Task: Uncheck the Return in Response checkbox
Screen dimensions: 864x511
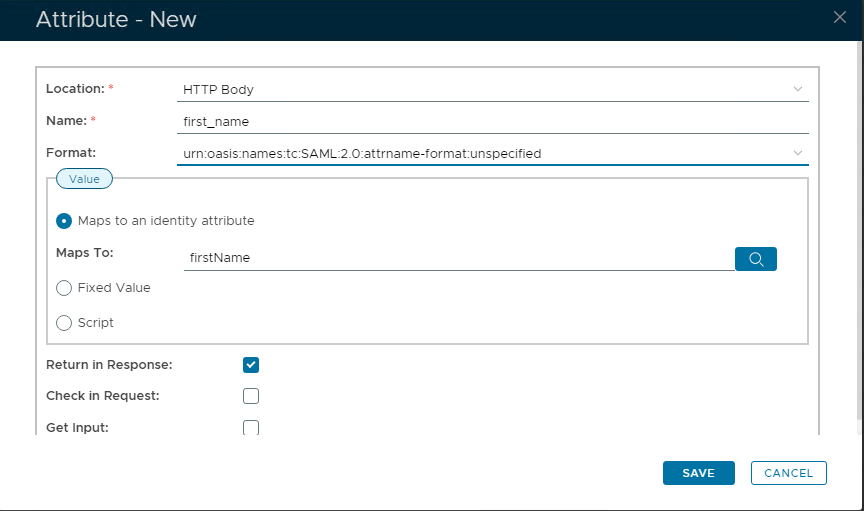Action: [251, 365]
